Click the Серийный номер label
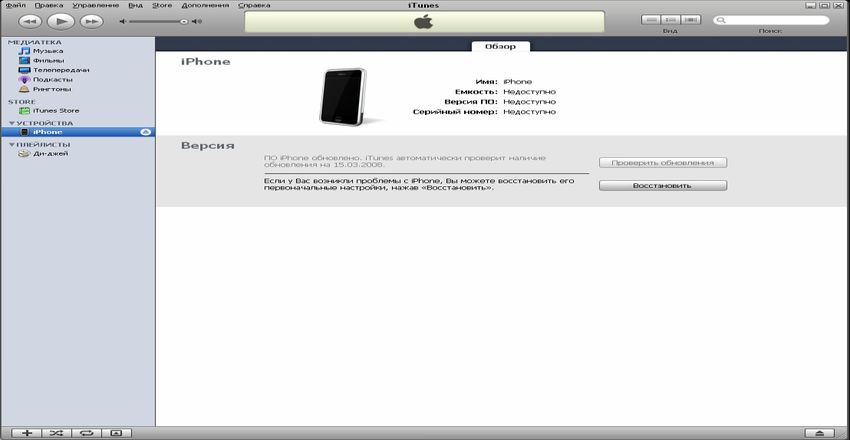This screenshot has width=850, height=440. pyautogui.click(x=455, y=112)
